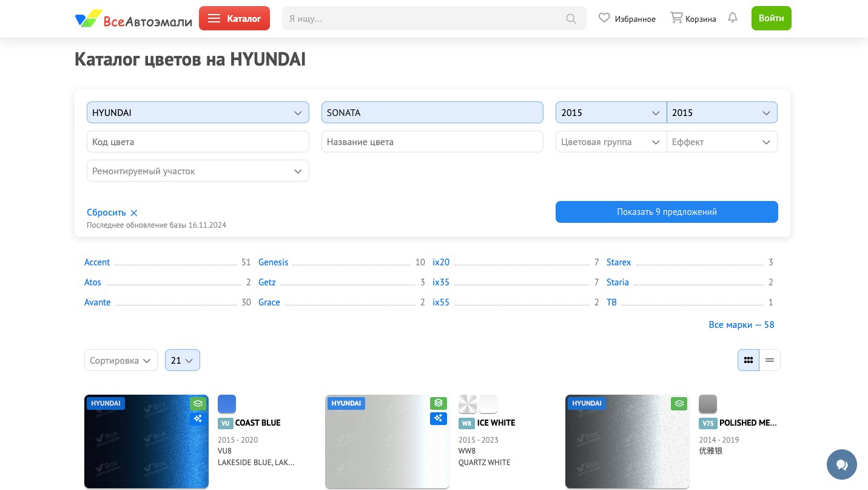Open favorites via the heart icon

pyautogui.click(x=604, y=18)
